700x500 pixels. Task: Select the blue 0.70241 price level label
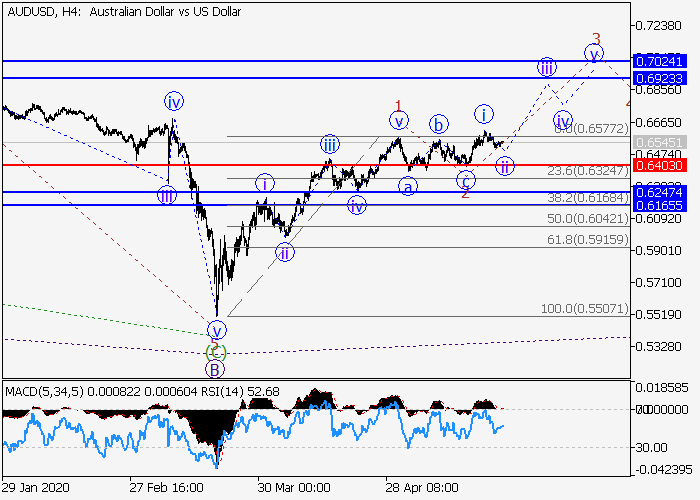[x=659, y=61]
